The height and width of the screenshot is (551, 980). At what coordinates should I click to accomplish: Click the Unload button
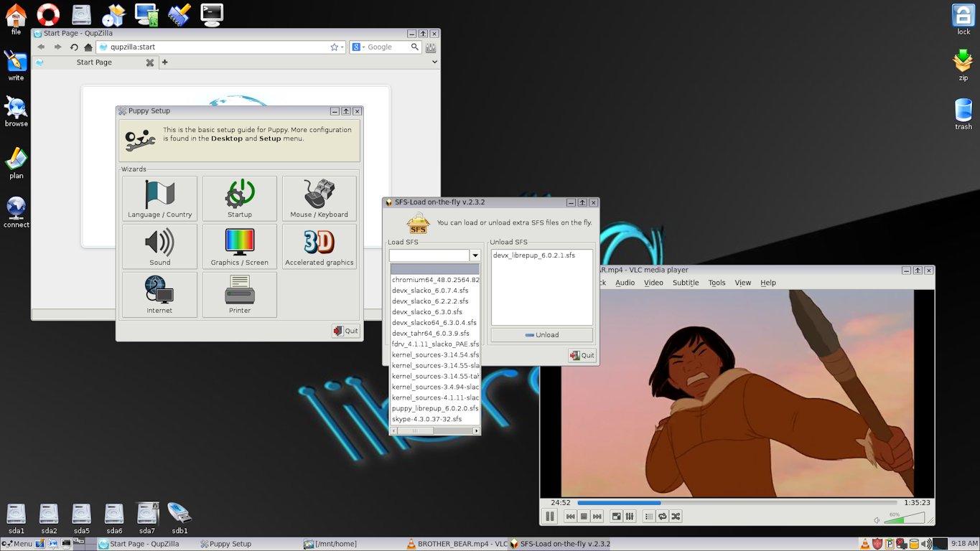[542, 335]
